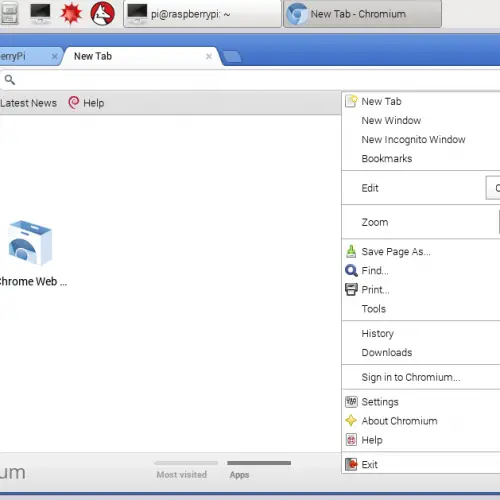Image resolution: width=500 pixels, height=500 pixels.
Task: Select Sign in to Chromium...
Action: [421, 377]
